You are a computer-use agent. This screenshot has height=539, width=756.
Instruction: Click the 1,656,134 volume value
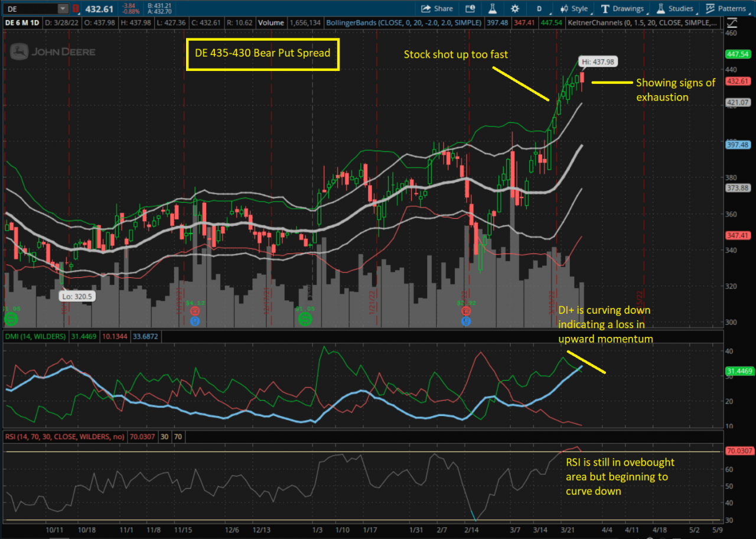coord(305,23)
